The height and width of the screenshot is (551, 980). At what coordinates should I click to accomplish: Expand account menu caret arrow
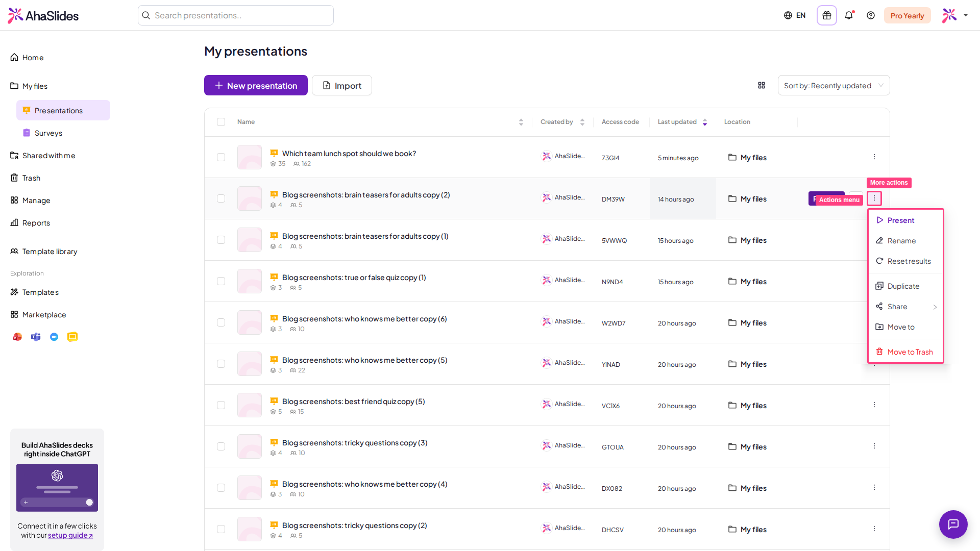pos(966,15)
